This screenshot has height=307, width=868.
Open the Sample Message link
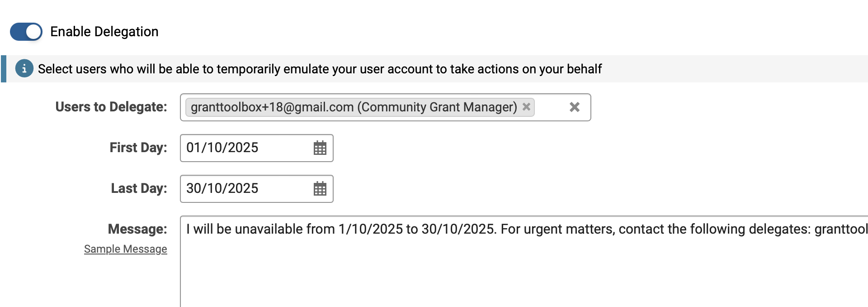click(125, 249)
